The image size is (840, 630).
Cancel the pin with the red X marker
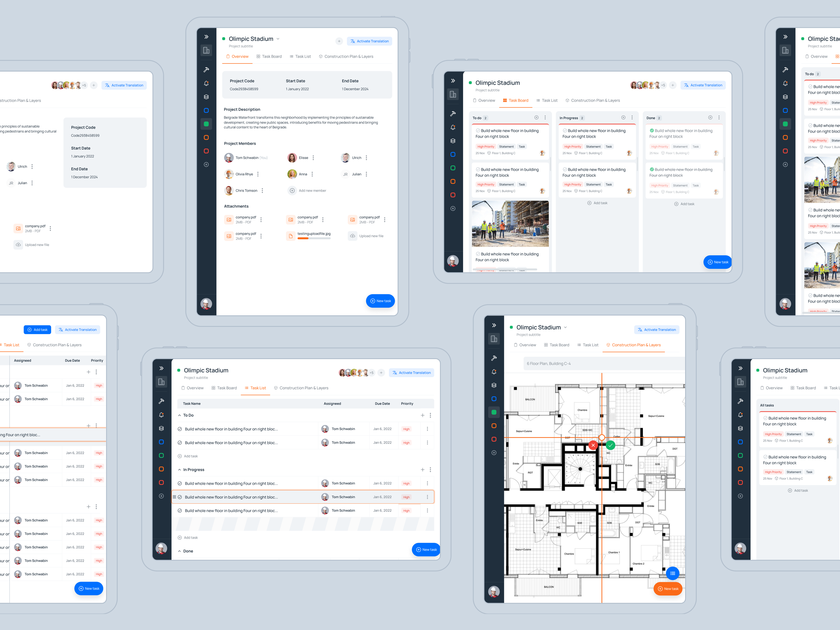pyautogui.click(x=593, y=445)
